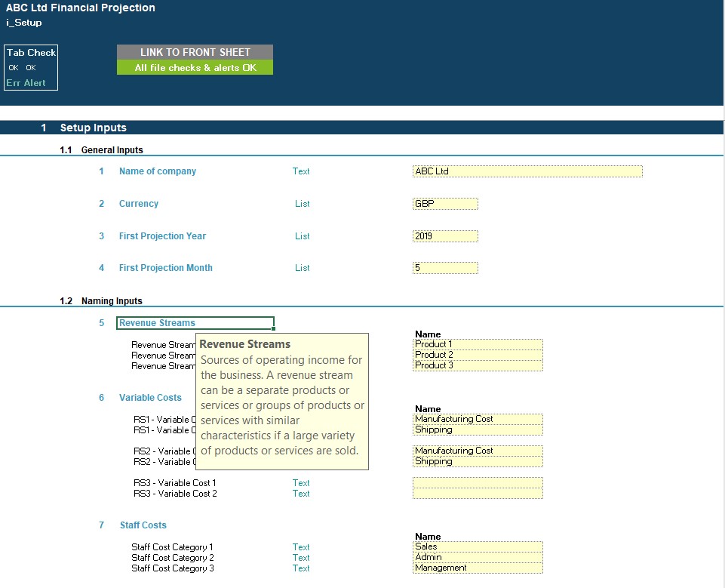Open the First Projection Year list cell 2019
The height and width of the screenshot is (588, 725).
[445, 236]
